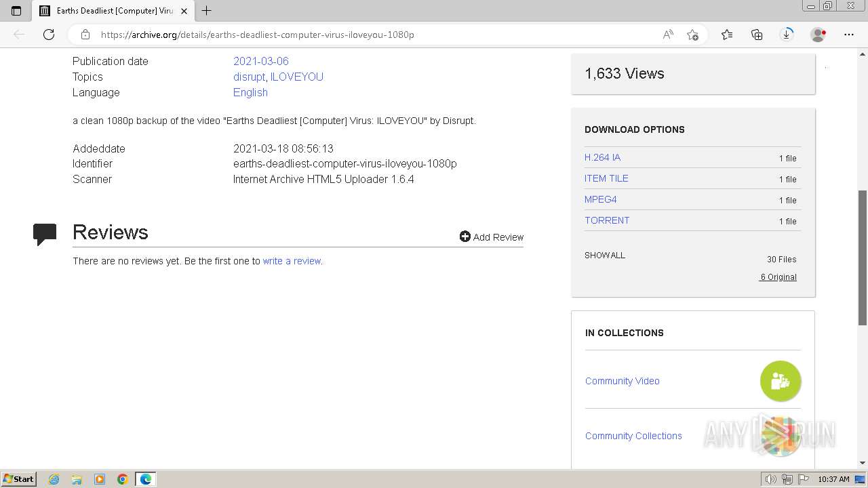Switch to Edge in taskbar

tap(146, 479)
